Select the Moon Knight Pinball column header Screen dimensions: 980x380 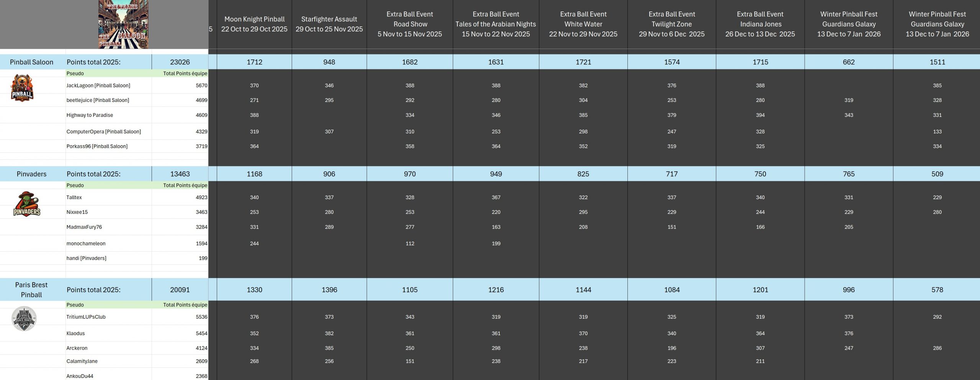254,24
